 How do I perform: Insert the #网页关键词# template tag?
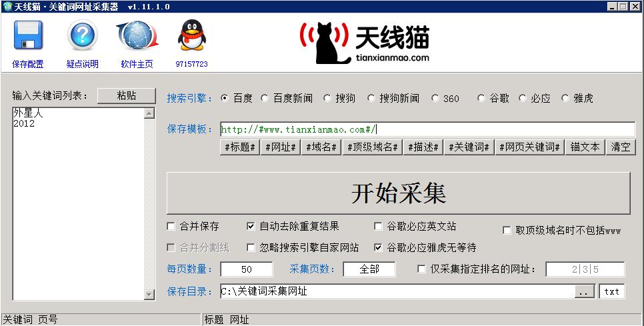point(529,147)
